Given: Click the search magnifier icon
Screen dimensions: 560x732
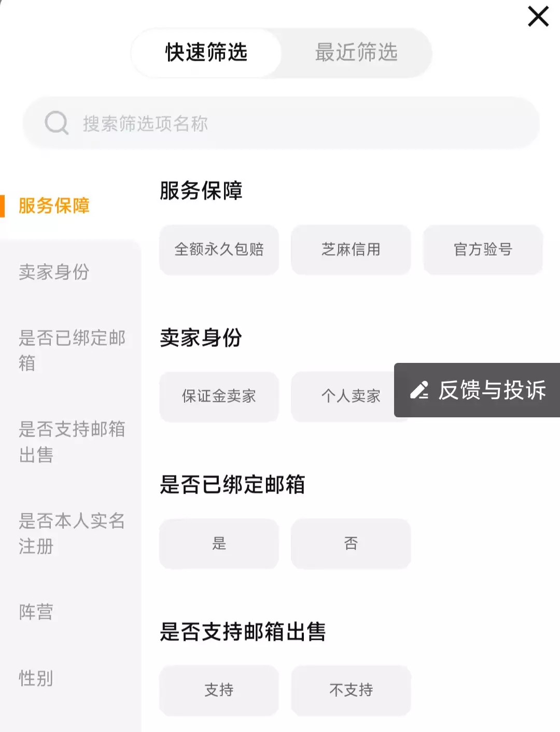Looking at the screenshot, I should click(x=57, y=123).
